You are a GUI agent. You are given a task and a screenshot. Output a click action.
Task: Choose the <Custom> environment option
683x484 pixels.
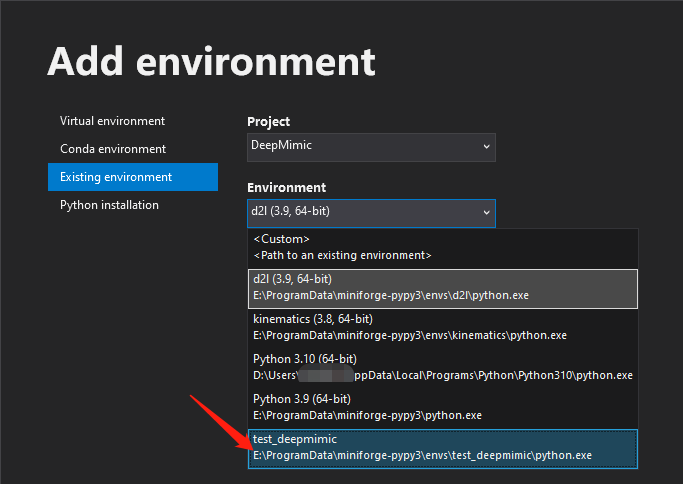click(x=281, y=240)
